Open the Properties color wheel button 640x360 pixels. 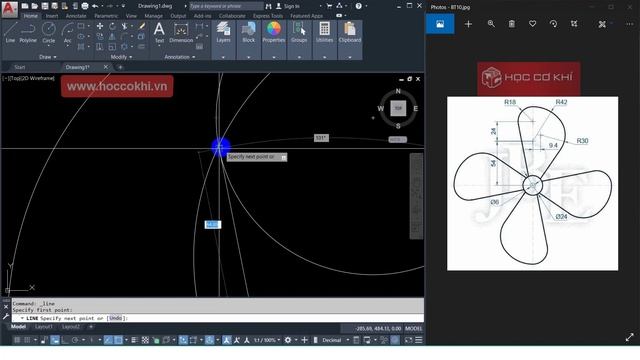coord(273,32)
